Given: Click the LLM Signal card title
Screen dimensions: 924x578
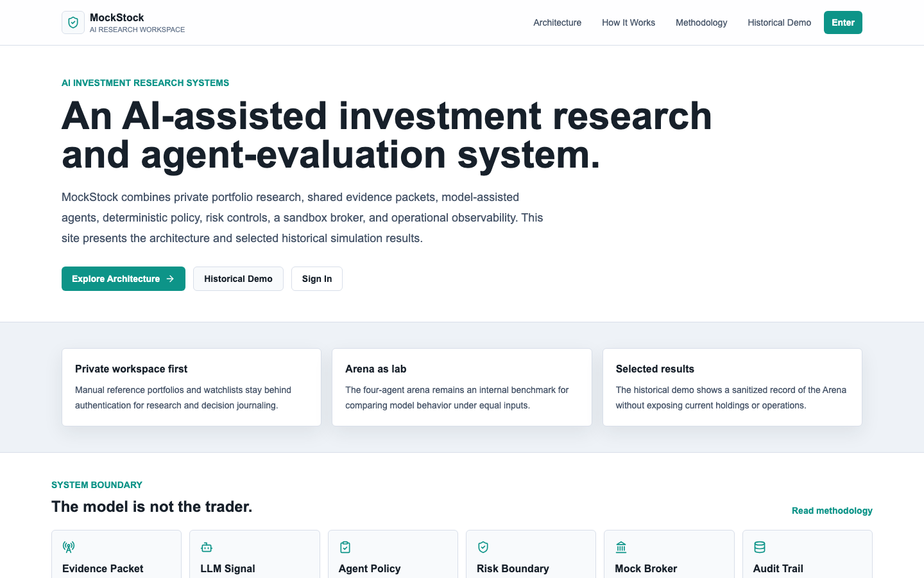Looking at the screenshot, I should click(x=228, y=568).
